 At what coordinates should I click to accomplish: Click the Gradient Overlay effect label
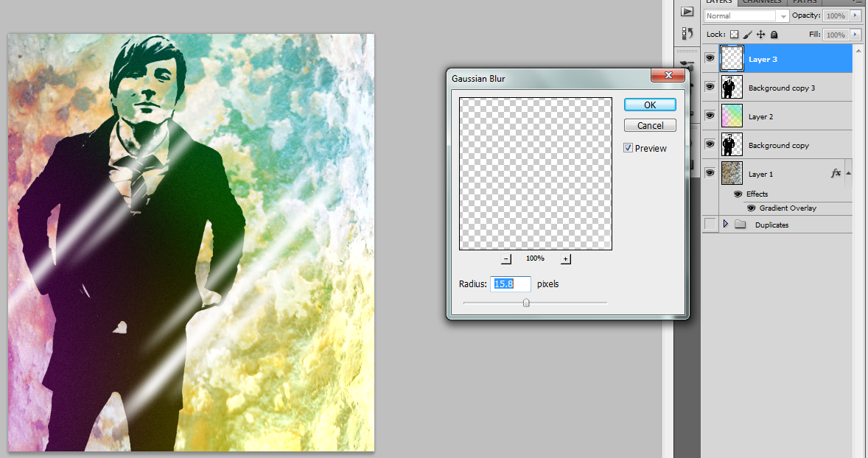[788, 208]
